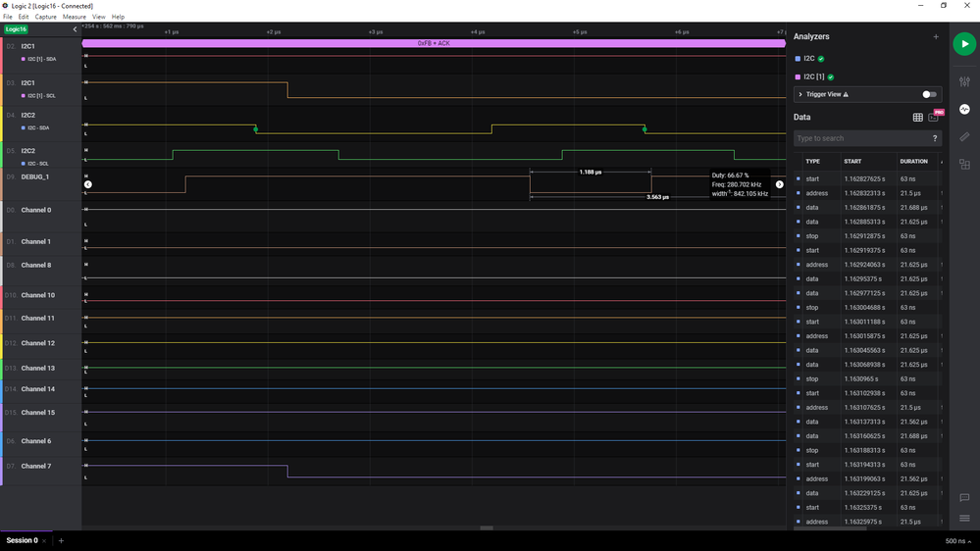Open the Measurements ruler icon

click(x=964, y=137)
